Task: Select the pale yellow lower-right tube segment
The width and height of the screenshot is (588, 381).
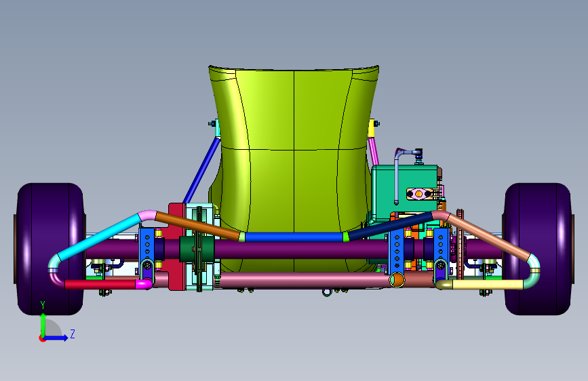Action: click(x=488, y=285)
